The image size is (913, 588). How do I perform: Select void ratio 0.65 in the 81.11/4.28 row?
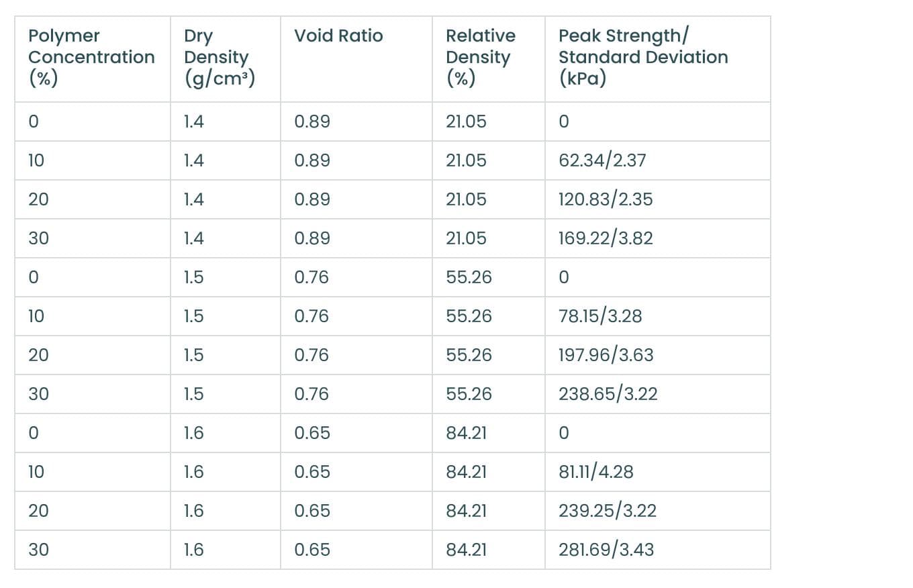point(312,472)
